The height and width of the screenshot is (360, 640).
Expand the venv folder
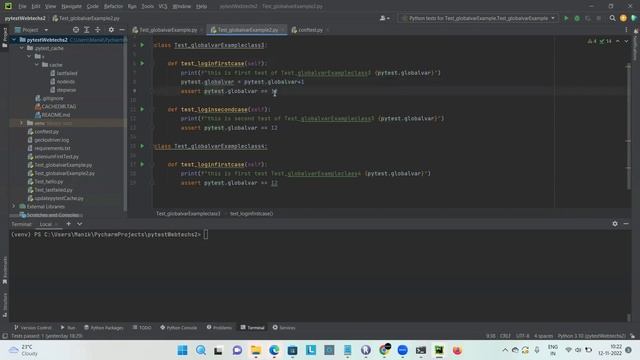(x=22, y=123)
